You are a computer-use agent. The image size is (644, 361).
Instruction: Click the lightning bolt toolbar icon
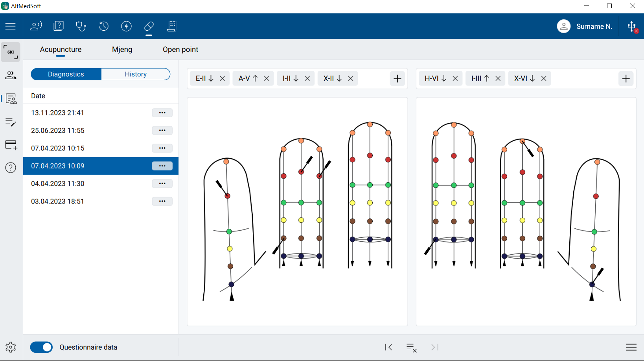(126, 26)
